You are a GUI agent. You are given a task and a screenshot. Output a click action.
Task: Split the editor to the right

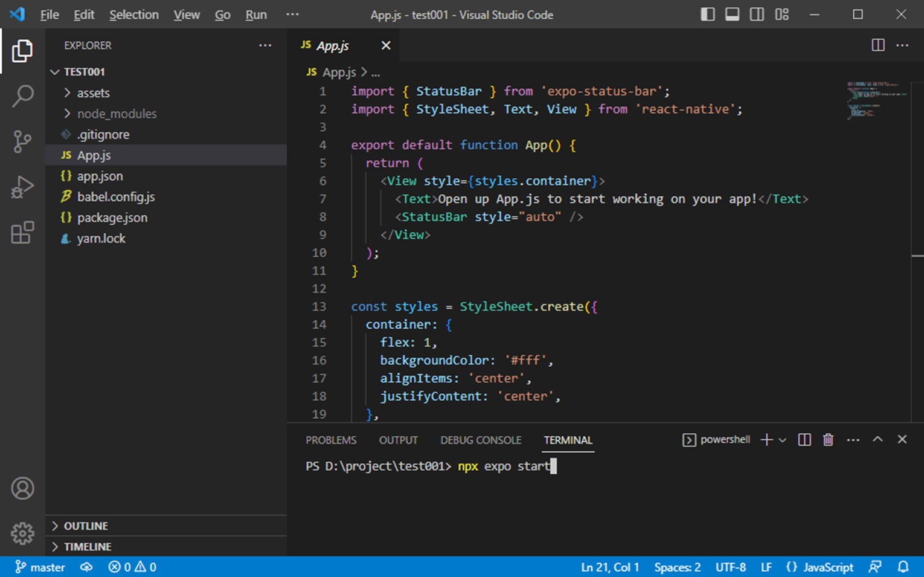tap(878, 45)
